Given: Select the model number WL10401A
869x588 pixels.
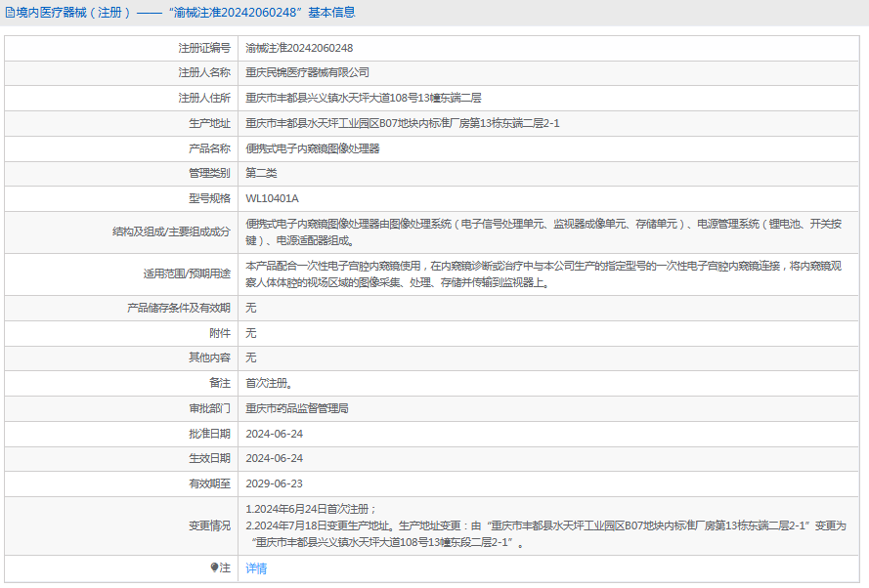Looking at the screenshot, I should pos(272,198).
